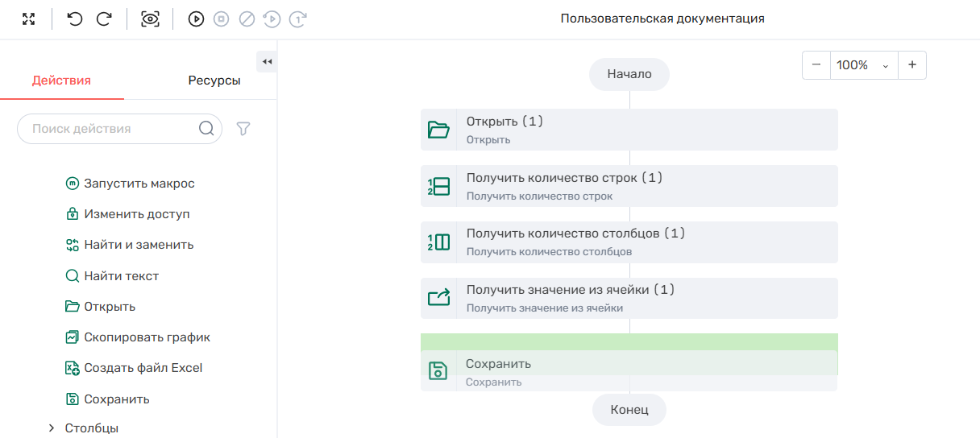Expand the Столбцы tree group
This screenshot has width=980, height=438.
52,428
